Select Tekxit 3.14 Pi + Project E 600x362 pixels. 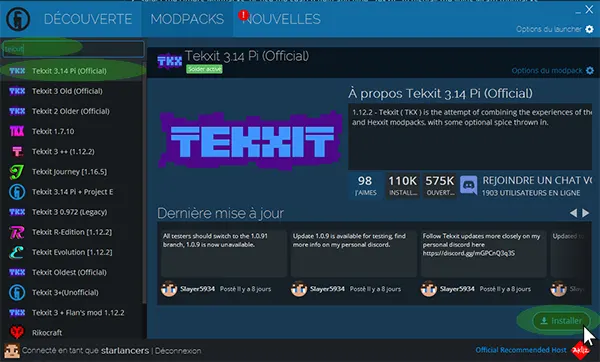(72, 192)
